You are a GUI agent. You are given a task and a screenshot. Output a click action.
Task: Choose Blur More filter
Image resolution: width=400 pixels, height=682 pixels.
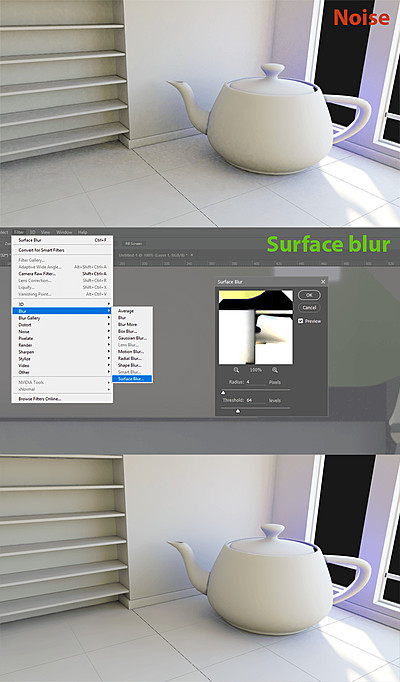[x=132, y=324]
